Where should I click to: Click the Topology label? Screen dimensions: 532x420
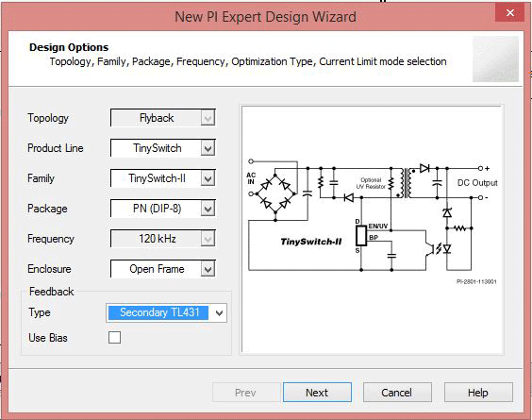coord(48,118)
